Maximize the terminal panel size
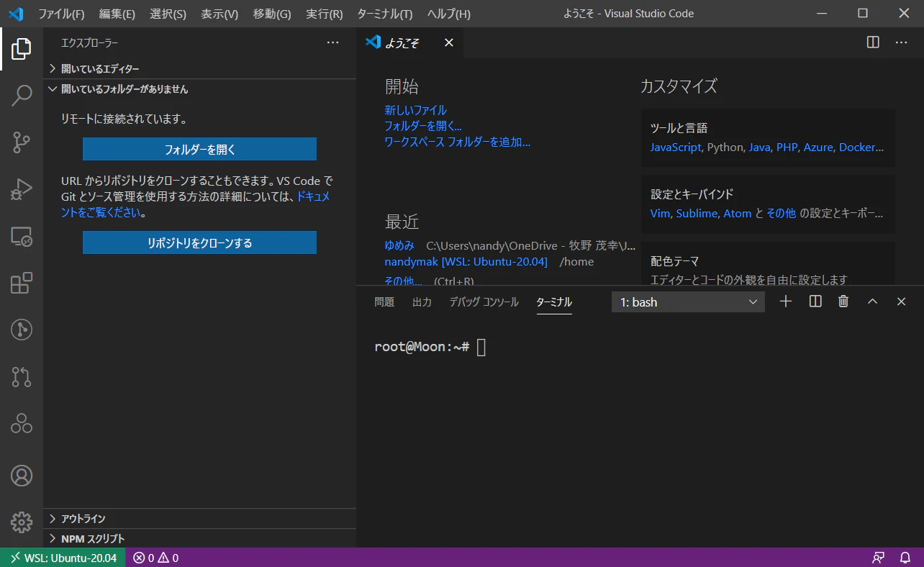924x567 pixels. 872,301
